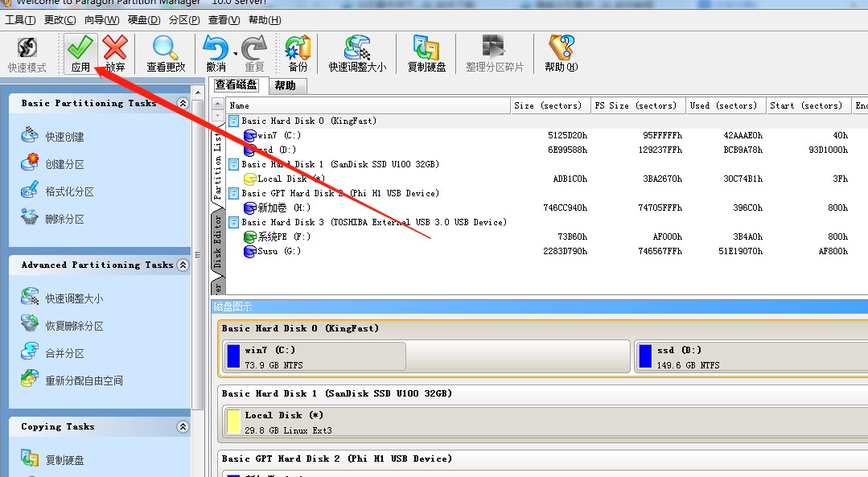Click the 放弃 (Discard) red X icon
This screenshot has height=477, width=868.
tap(116, 48)
